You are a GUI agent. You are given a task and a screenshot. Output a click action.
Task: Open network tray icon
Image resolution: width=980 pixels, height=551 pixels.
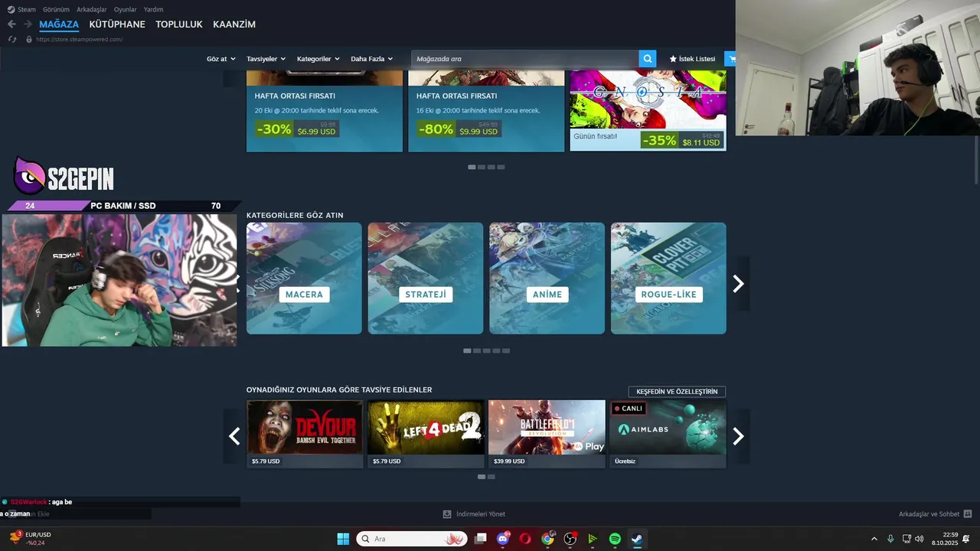click(x=906, y=539)
